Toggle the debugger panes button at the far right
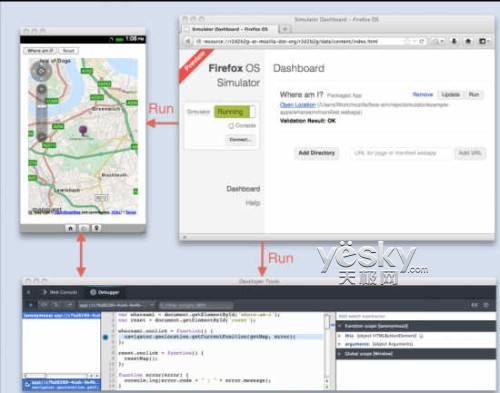Image resolution: width=500 pixels, height=393 pixels. (x=474, y=305)
